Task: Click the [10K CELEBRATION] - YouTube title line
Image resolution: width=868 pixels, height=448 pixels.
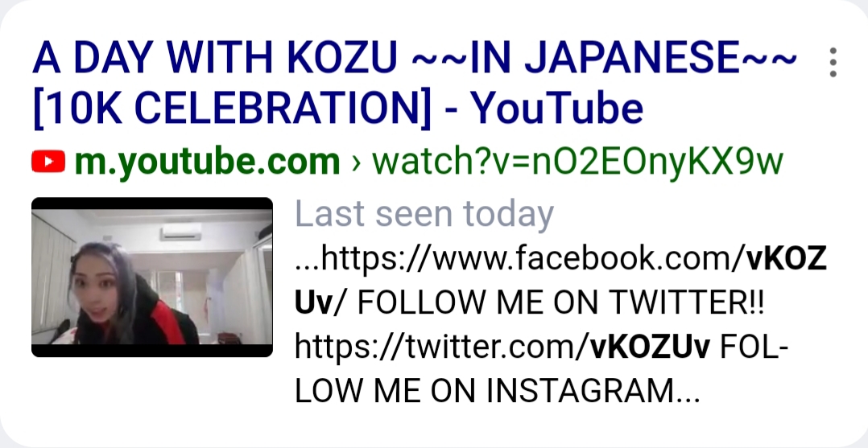Action: point(338,107)
